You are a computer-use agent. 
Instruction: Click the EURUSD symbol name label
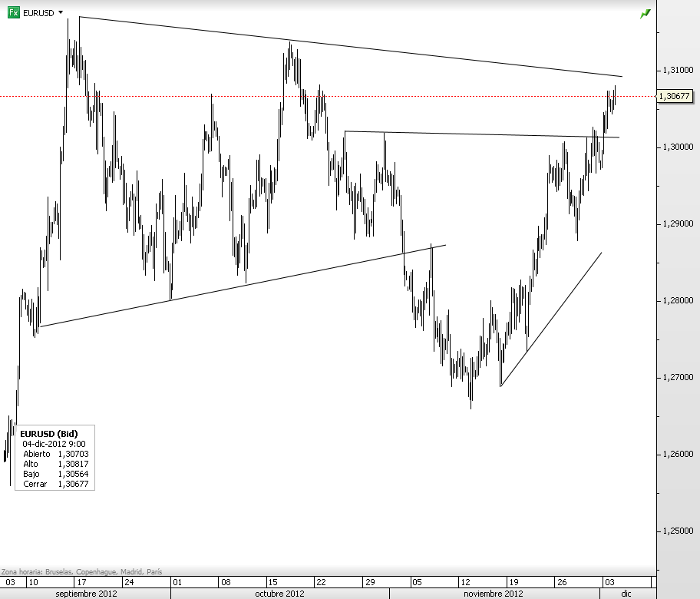(38, 13)
